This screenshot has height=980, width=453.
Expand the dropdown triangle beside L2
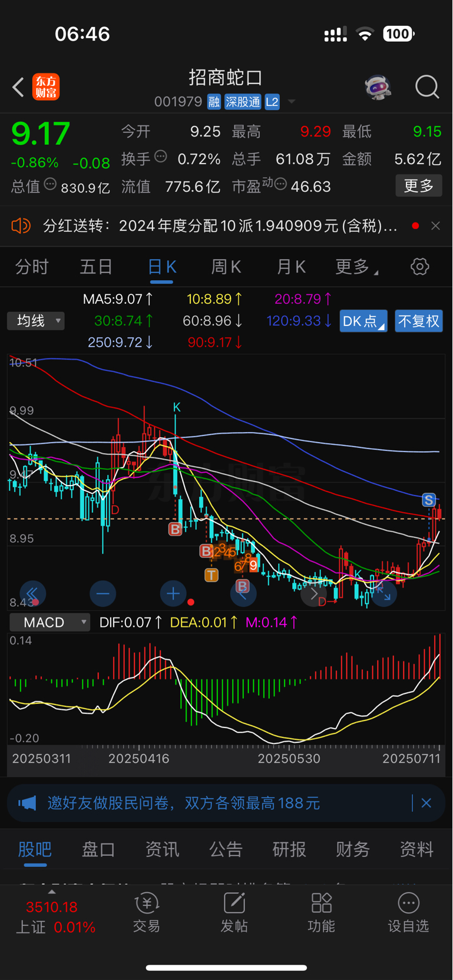click(291, 102)
